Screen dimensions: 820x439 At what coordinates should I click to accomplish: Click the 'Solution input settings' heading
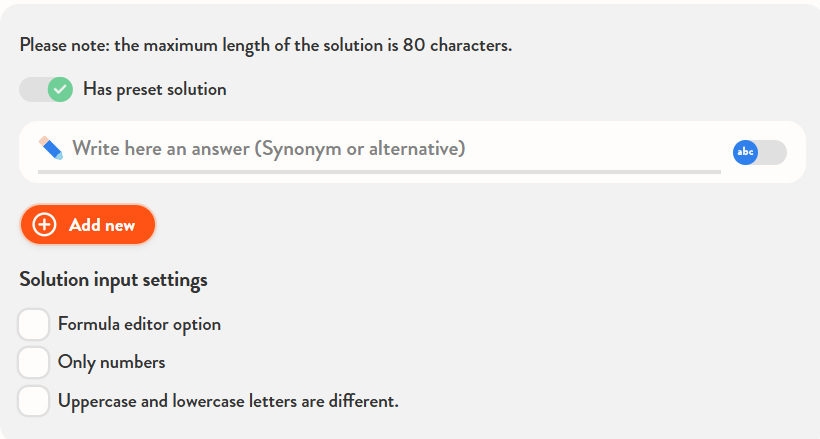click(113, 279)
